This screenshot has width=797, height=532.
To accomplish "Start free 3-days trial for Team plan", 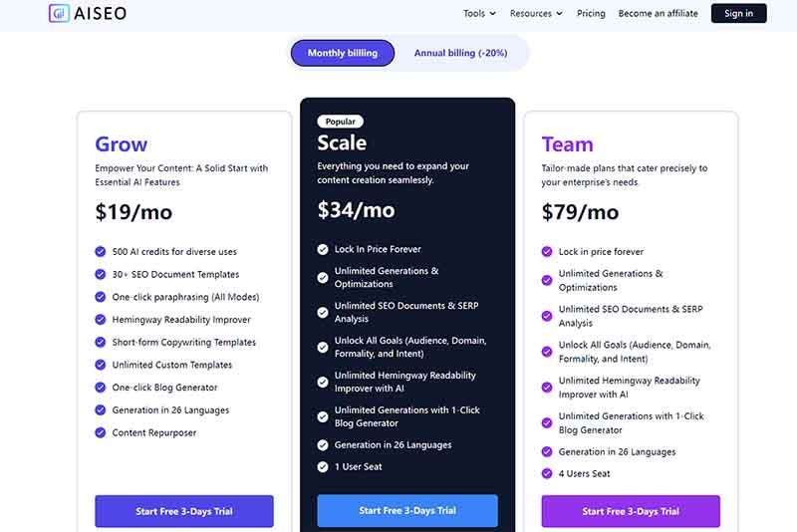I will tap(631, 511).
